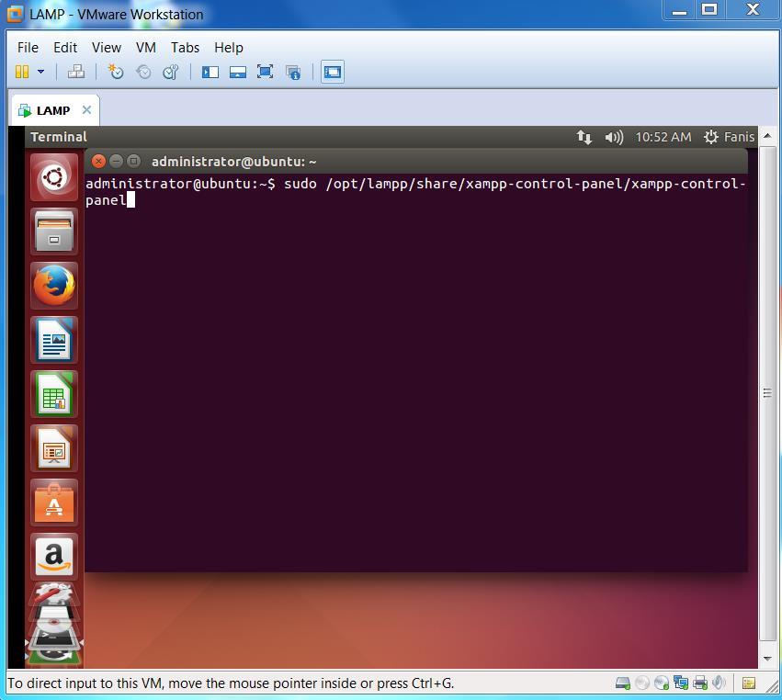Open System Settings from the launcher
This screenshot has height=700, width=782.
click(x=54, y=594)
